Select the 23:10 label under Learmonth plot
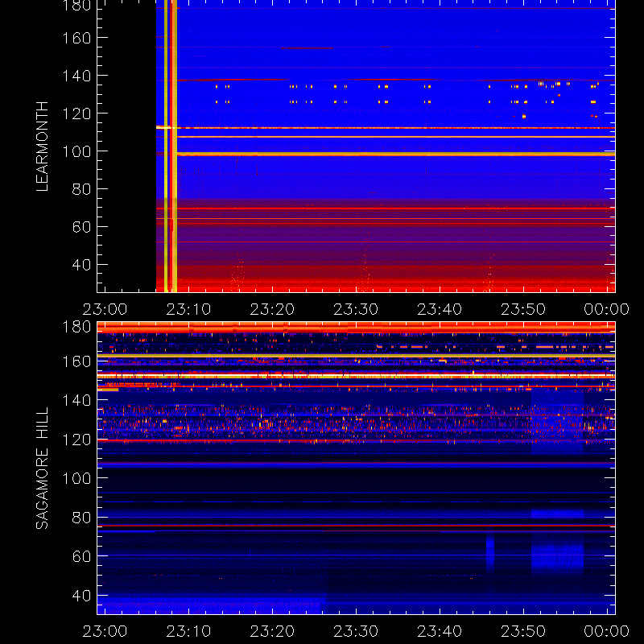644x644 pixels. [188, 309]
